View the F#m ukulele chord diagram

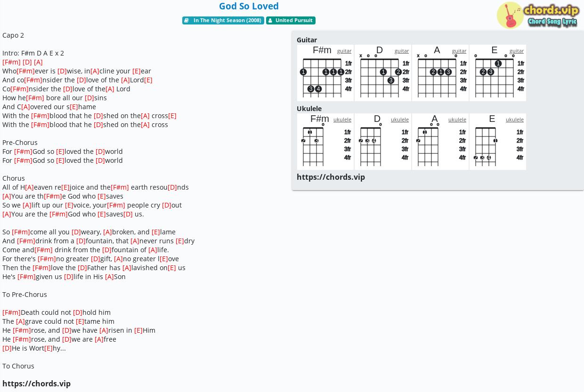point(325,142)
